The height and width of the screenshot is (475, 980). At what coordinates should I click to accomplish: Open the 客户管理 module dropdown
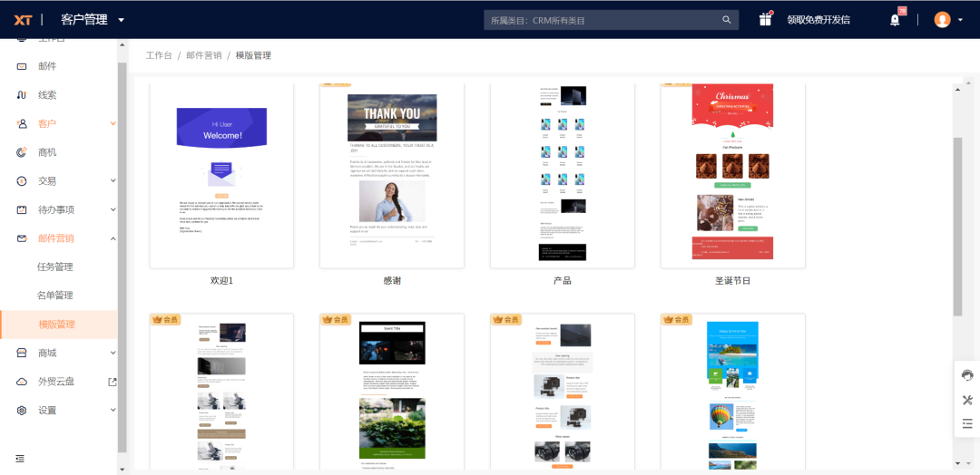pos(93,20)
